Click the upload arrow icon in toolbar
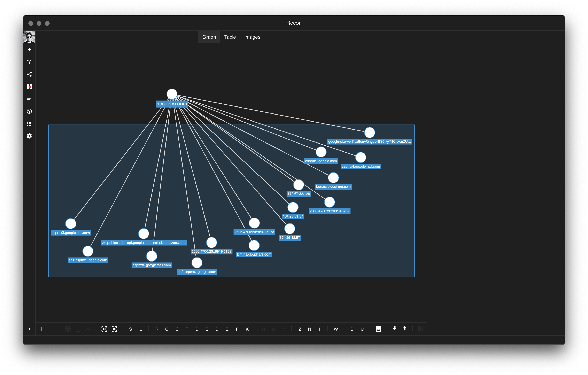 (x=405, y=329)
